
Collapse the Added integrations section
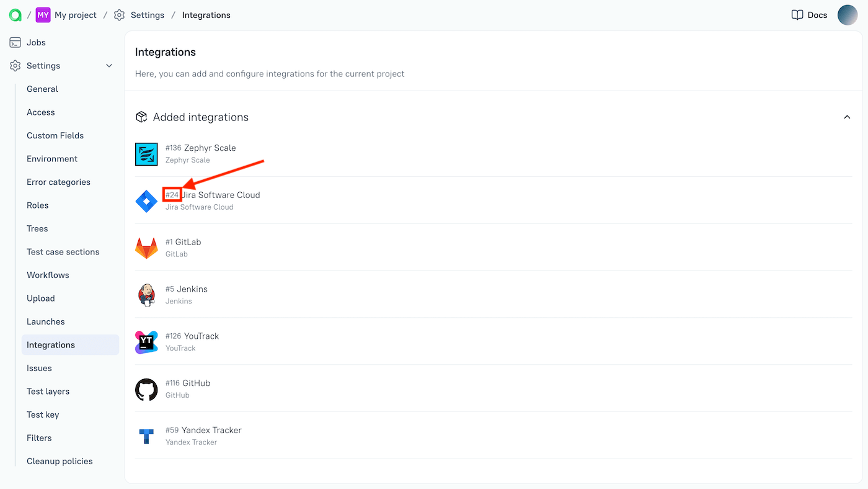[847, 117]
